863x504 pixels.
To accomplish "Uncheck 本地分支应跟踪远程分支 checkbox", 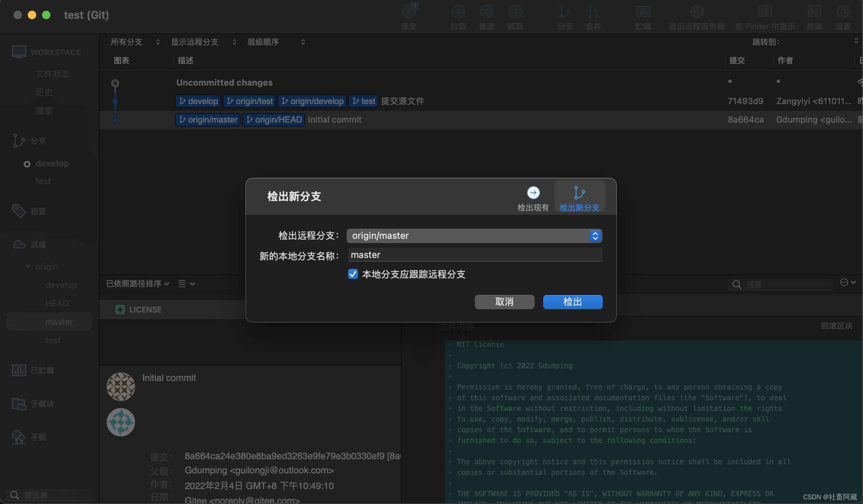I will (353, 274).
